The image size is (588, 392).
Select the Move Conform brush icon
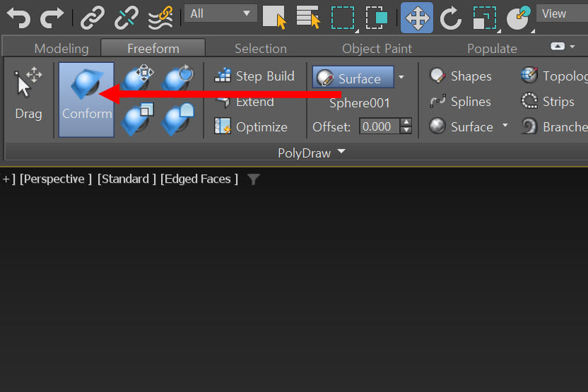138,78
